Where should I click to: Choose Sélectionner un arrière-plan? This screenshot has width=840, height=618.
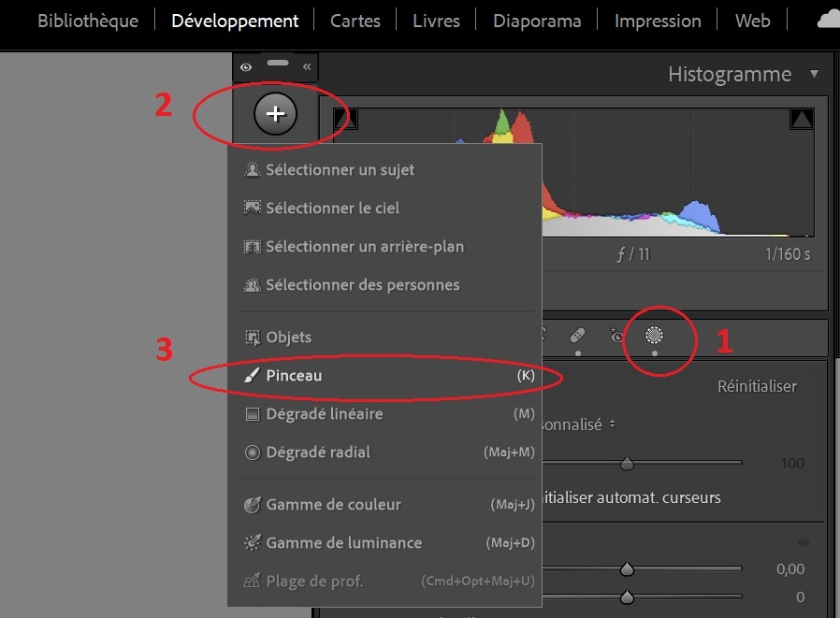[x=384, y=246]
